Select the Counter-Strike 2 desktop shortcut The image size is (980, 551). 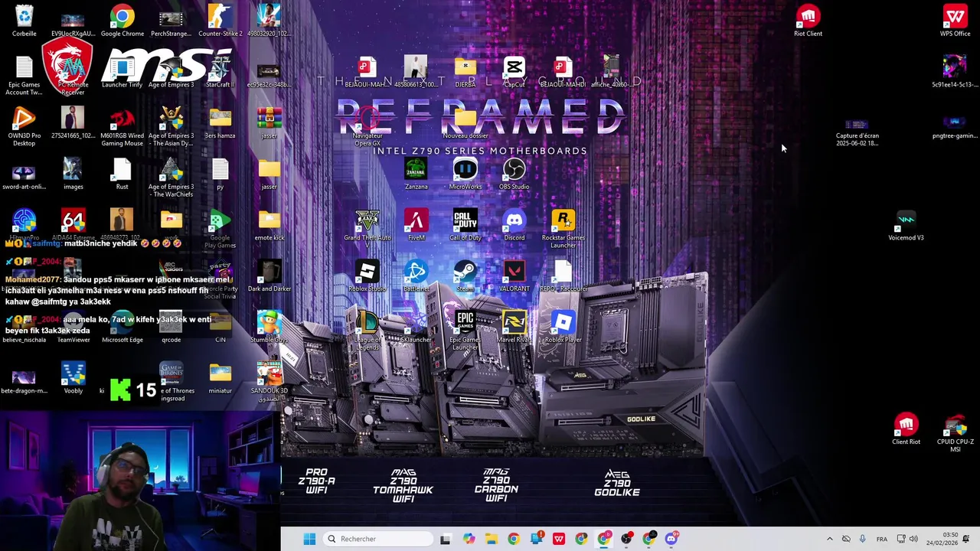(220, 21)
